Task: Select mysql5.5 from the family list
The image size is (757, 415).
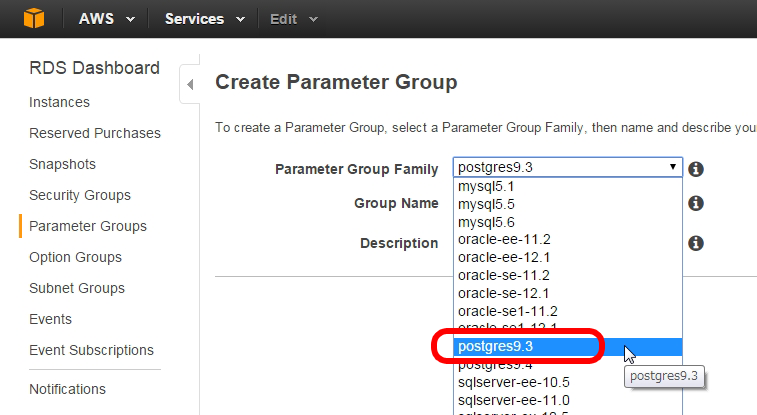Action: pyautogui.click(x=568, y=205)
